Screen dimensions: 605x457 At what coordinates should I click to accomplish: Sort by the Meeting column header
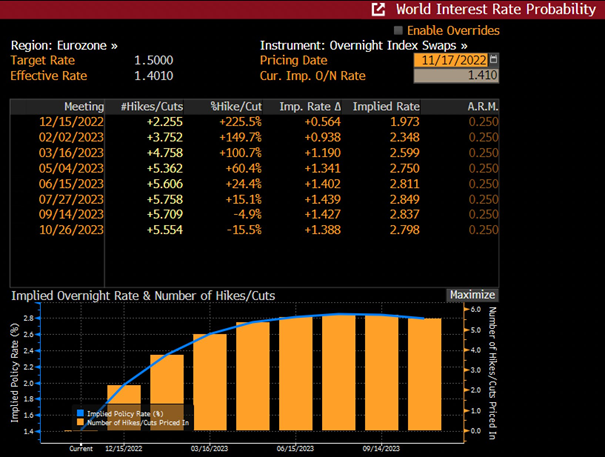click(x=84, y=107)
